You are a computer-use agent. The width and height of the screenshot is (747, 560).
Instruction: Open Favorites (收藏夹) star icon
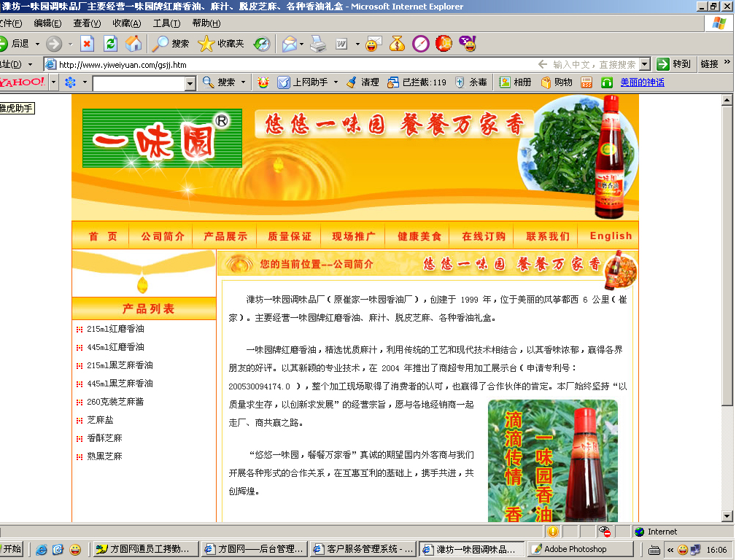coord(206,44)
